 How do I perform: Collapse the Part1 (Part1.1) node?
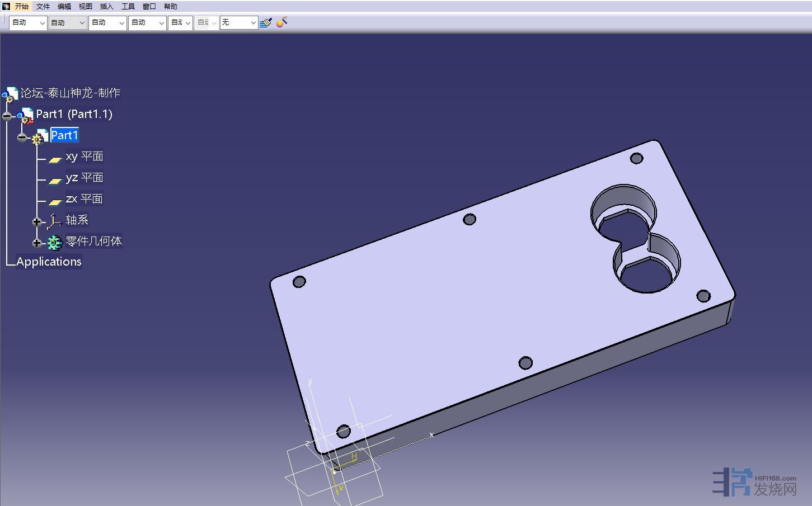pyautogui.click(x=7, y=116)
